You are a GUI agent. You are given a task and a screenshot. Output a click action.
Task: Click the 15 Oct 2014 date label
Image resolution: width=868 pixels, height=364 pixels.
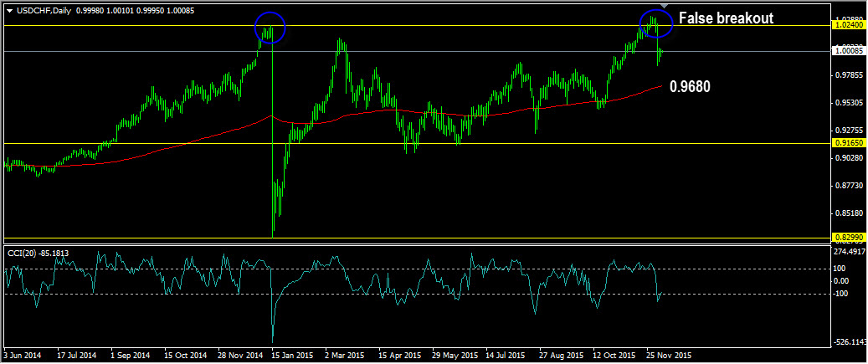186,354
